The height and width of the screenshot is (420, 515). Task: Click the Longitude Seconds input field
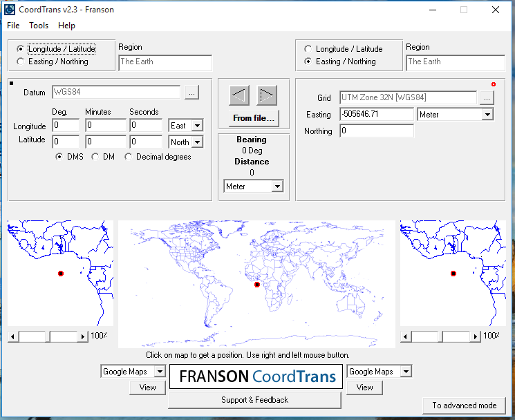146,125
